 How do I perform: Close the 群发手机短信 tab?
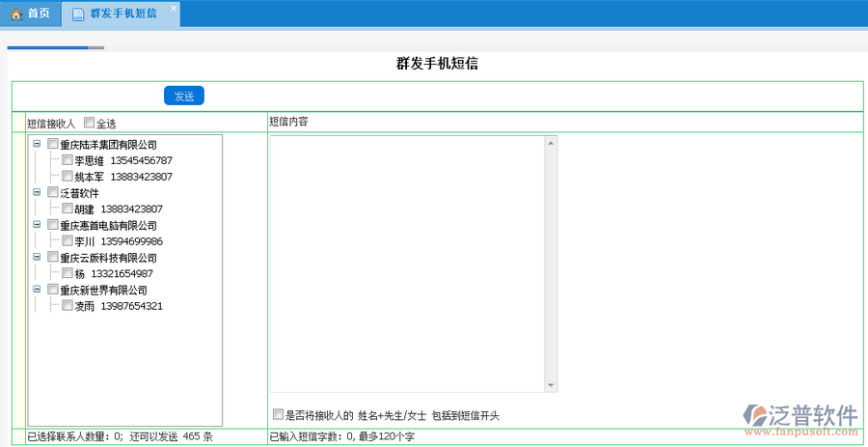[173, 9]
